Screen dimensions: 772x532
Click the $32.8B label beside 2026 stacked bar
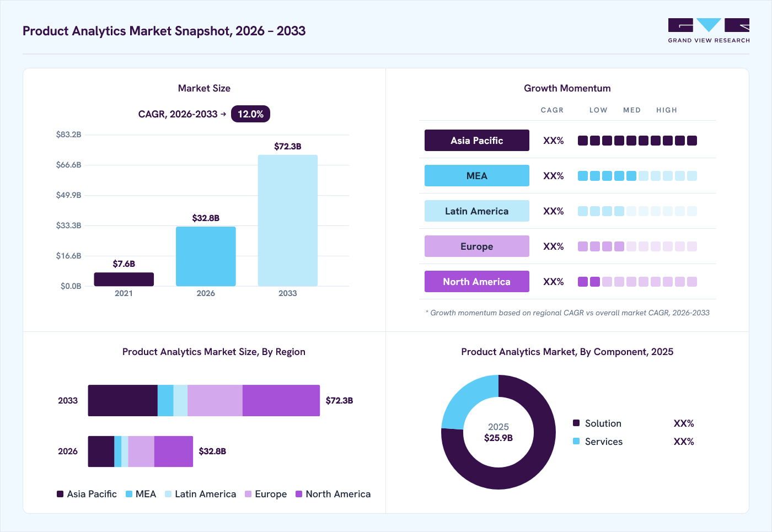tap(212, 452)
